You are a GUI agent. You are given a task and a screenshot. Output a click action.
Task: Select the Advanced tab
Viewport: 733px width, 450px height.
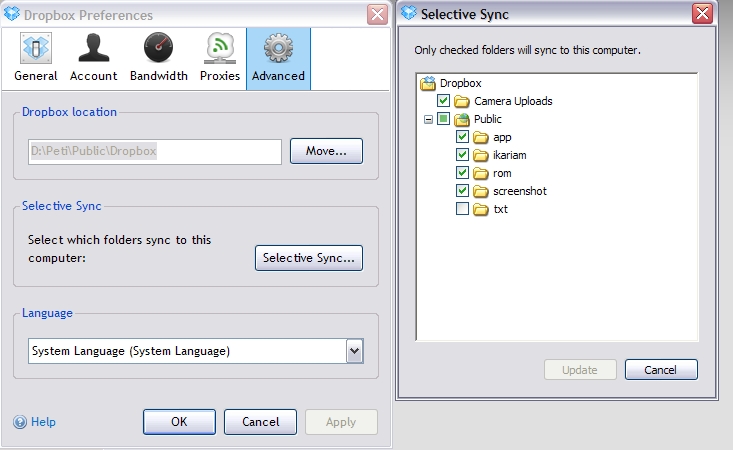[278, 58]
